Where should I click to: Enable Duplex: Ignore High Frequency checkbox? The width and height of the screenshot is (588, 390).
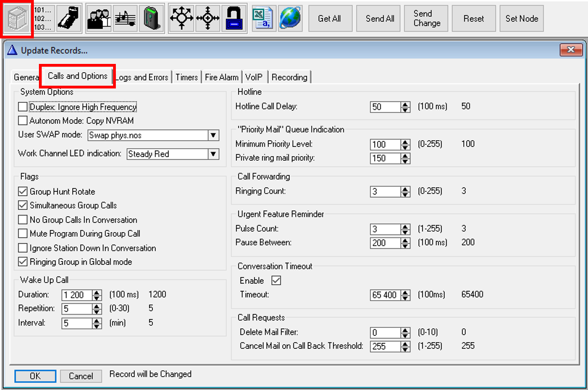(x=23, y=107)
